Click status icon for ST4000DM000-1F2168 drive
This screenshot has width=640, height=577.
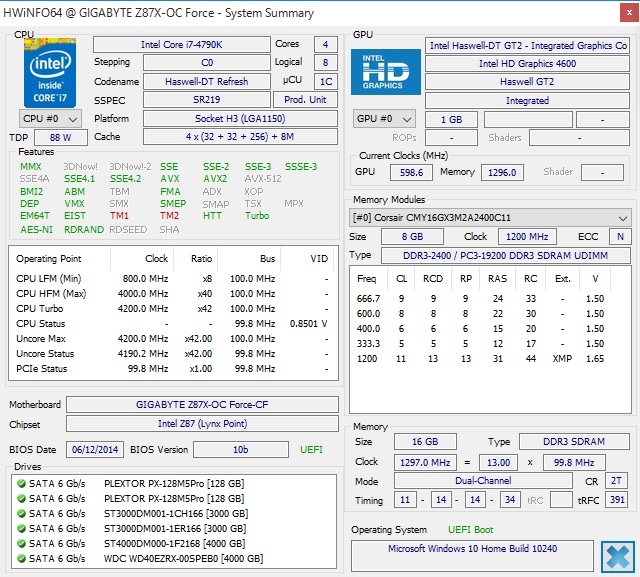coord(20,542)
